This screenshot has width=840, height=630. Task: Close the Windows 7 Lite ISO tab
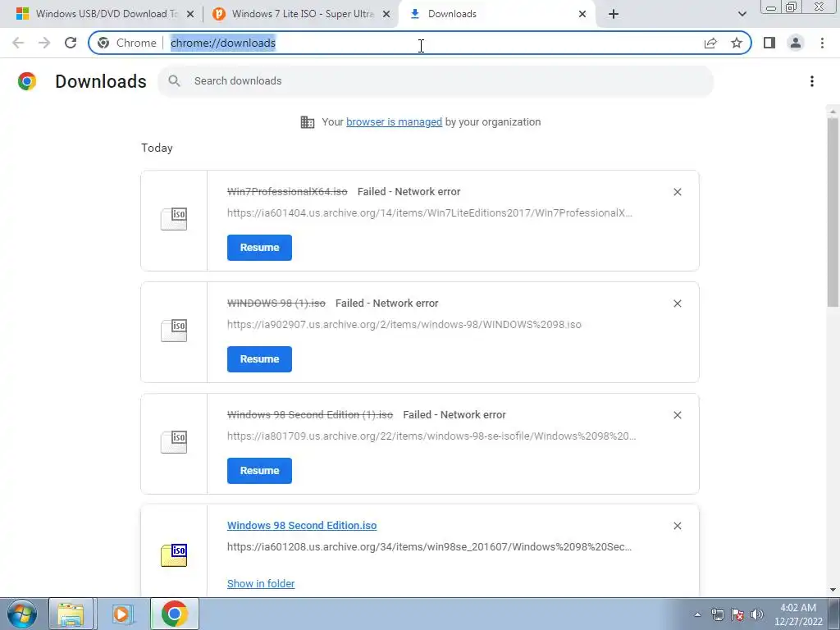(386, 14)
